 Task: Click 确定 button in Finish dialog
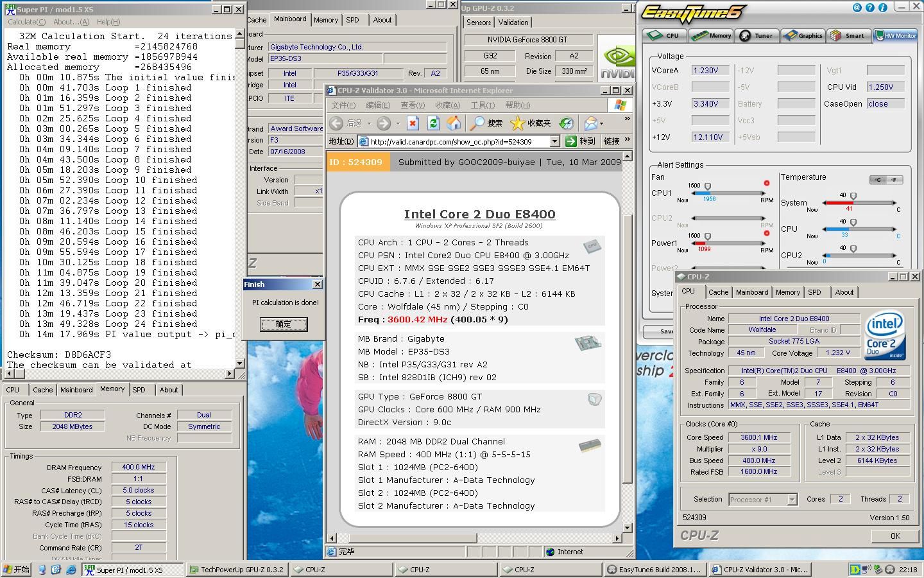coord(284,324)
